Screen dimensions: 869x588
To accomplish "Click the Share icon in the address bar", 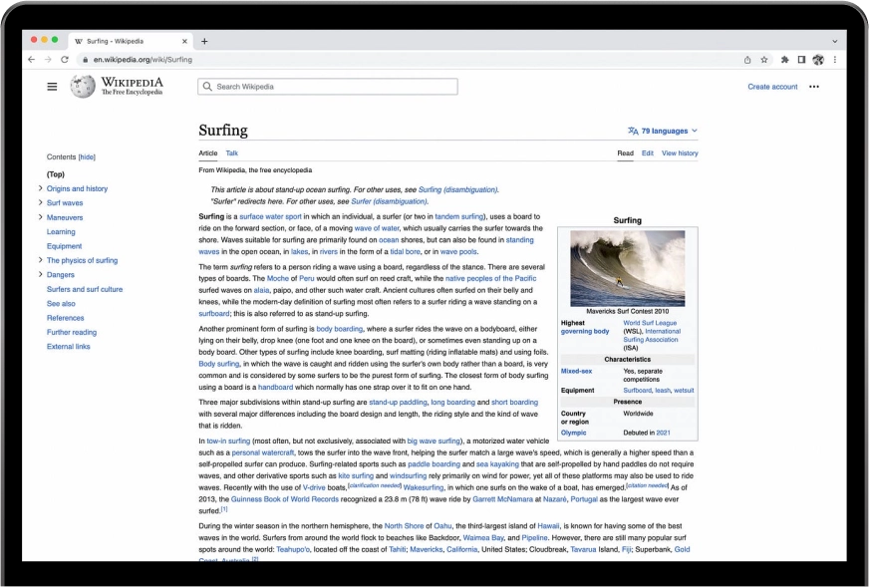I will (x=745, y=59).
